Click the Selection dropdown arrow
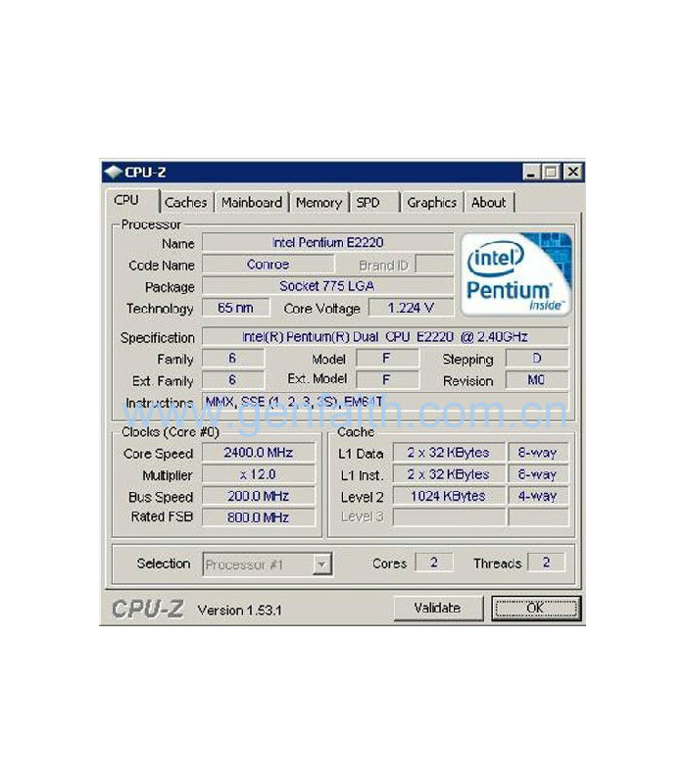Viewport: 686px width, 784px height. 322,565
